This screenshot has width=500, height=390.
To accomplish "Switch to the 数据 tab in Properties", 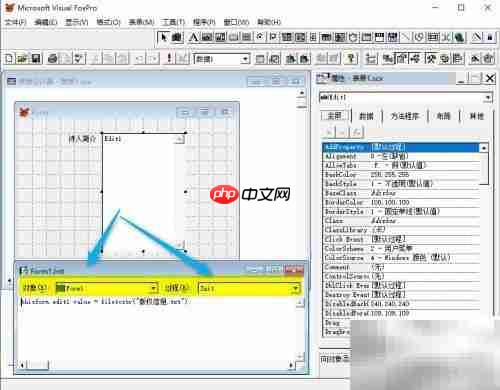I will point(366,116).
